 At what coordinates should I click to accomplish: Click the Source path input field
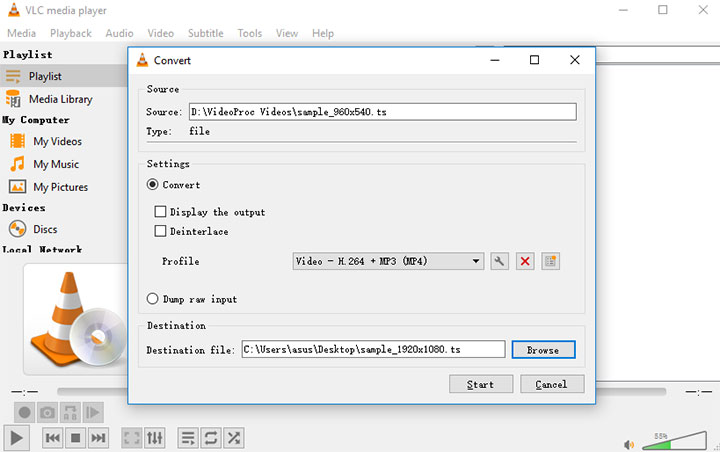(382, 112)
